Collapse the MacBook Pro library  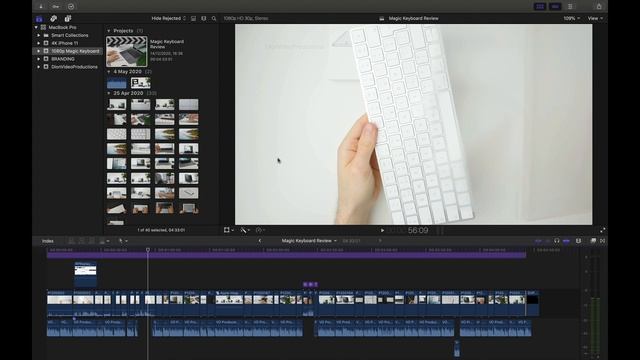pyautogui.click(x=36, y=27)
